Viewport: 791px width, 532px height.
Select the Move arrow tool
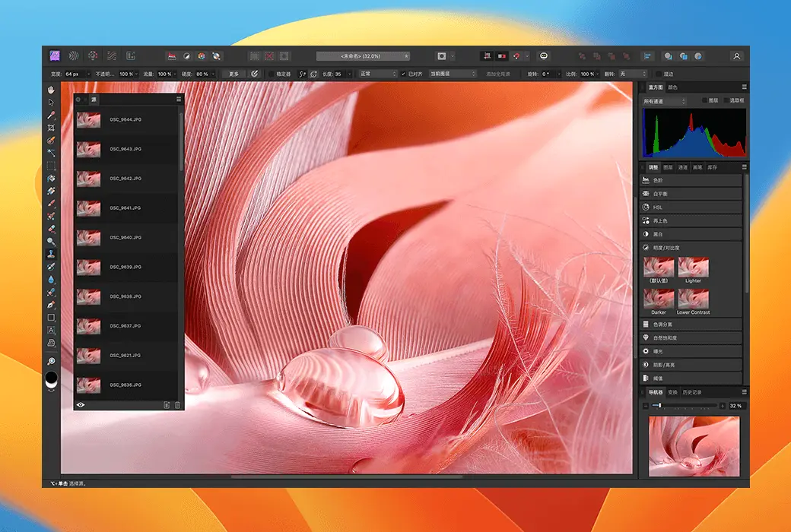click(x=51, y=103)
